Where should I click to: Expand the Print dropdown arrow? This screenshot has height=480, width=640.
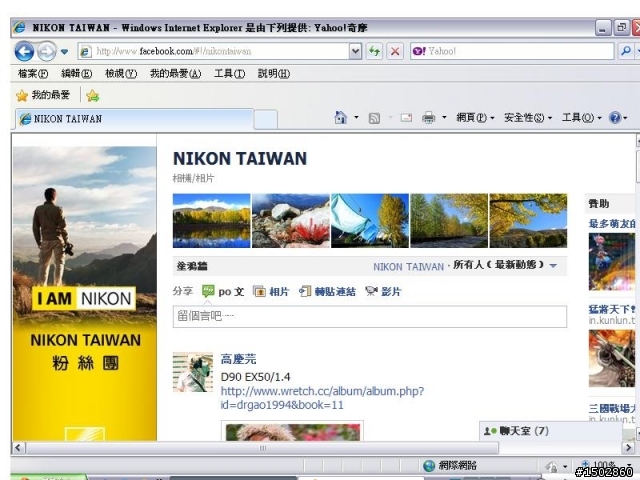click(444, 118)
